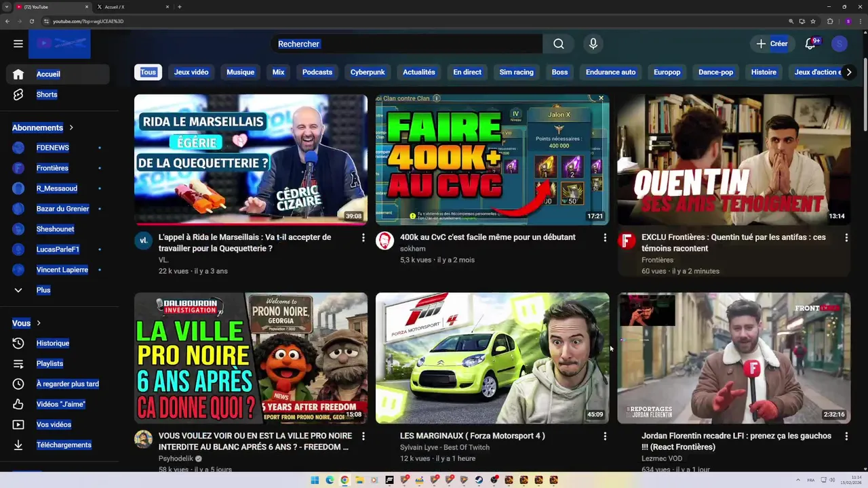Expand the Vous section chevron

point(39,323)
